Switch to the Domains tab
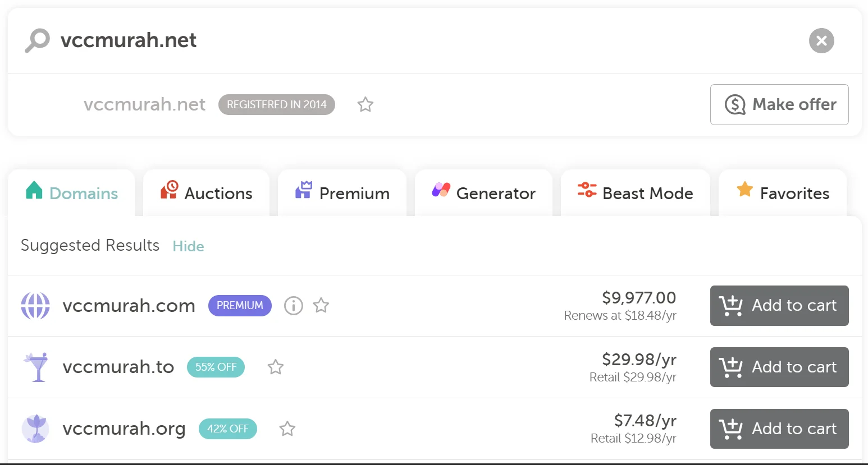 click(72, 193)
